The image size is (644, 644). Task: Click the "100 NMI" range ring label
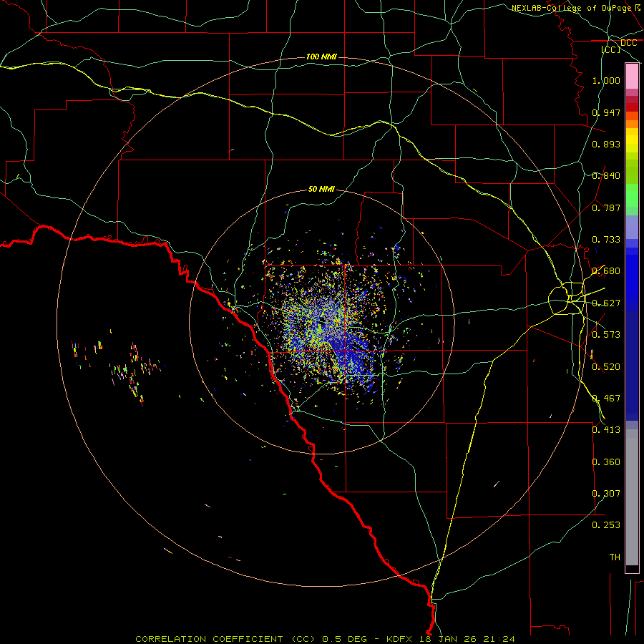coord(321,57)
